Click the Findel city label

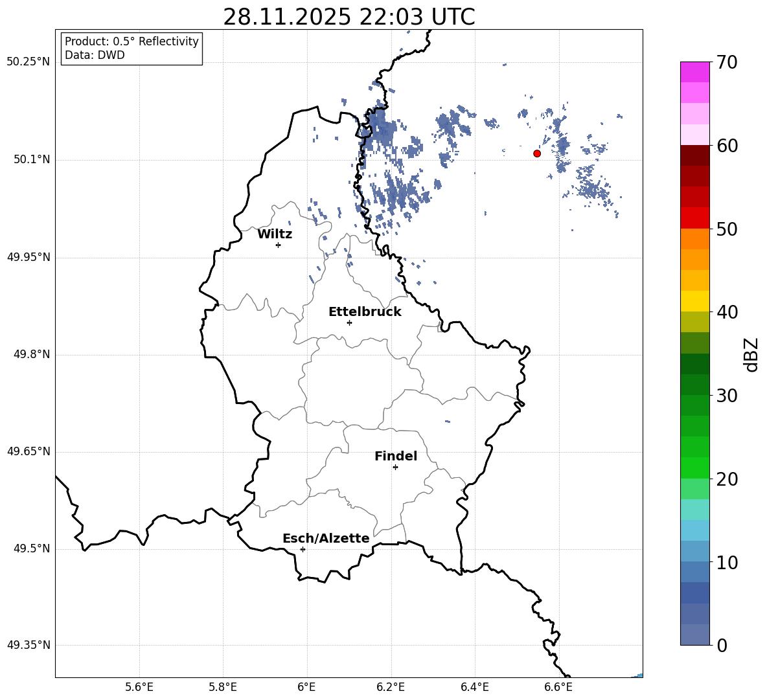click(x=396, y=456)
